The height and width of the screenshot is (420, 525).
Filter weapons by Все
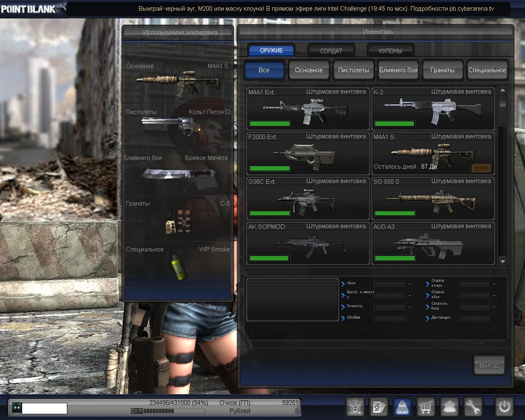tap(264, 70)
